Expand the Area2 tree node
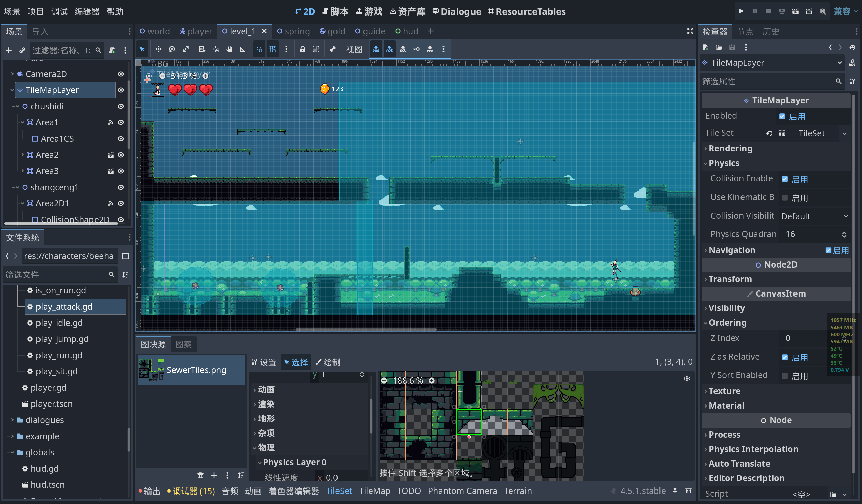Screen dimensions: 862x504 [22, 155]
